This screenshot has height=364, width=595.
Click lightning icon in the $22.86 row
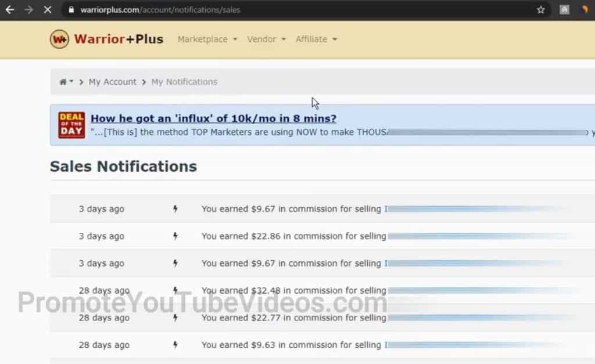pyautogui.click(x=175, y=236)
